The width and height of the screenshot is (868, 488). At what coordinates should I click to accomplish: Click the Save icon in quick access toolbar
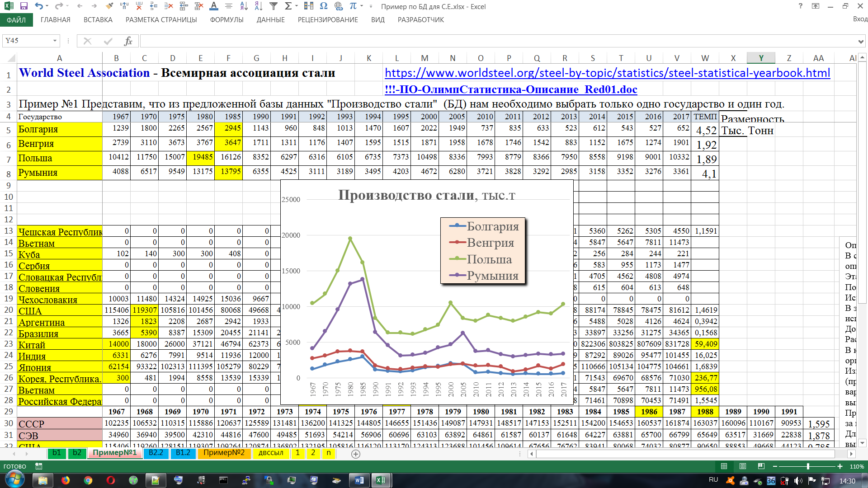24,6
